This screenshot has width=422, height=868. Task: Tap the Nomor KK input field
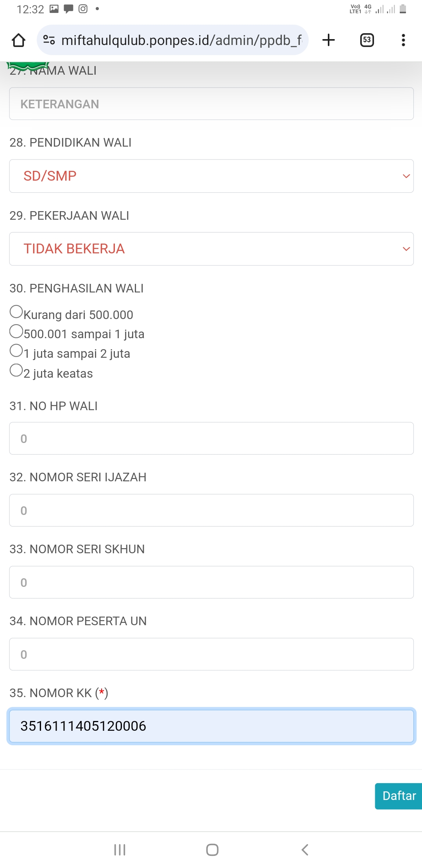pyautogui.click(x=211, y=726)
